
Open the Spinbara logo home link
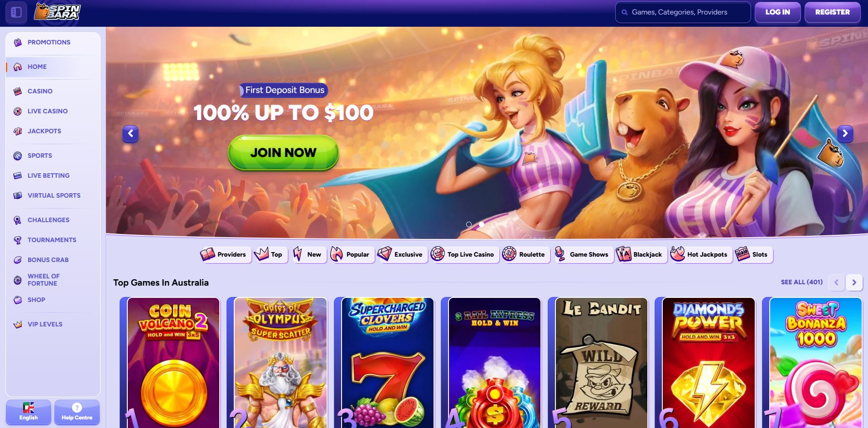click(x=58, y=12)
